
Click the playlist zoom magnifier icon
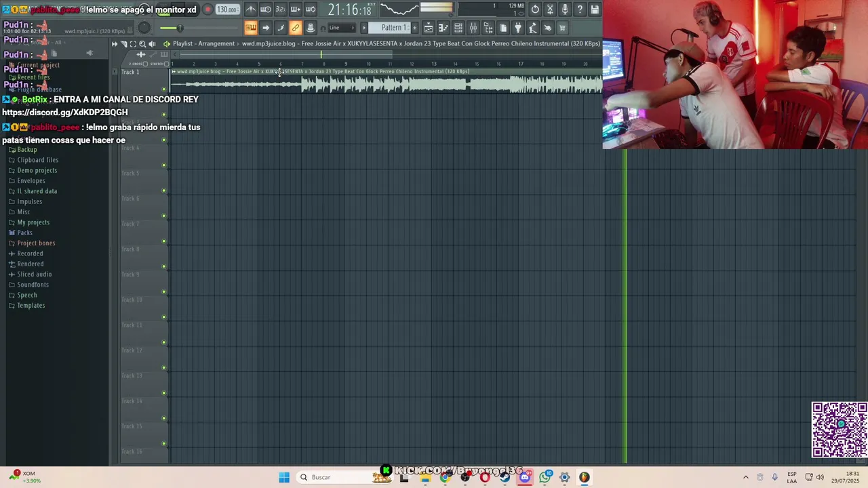click(142, 43)
